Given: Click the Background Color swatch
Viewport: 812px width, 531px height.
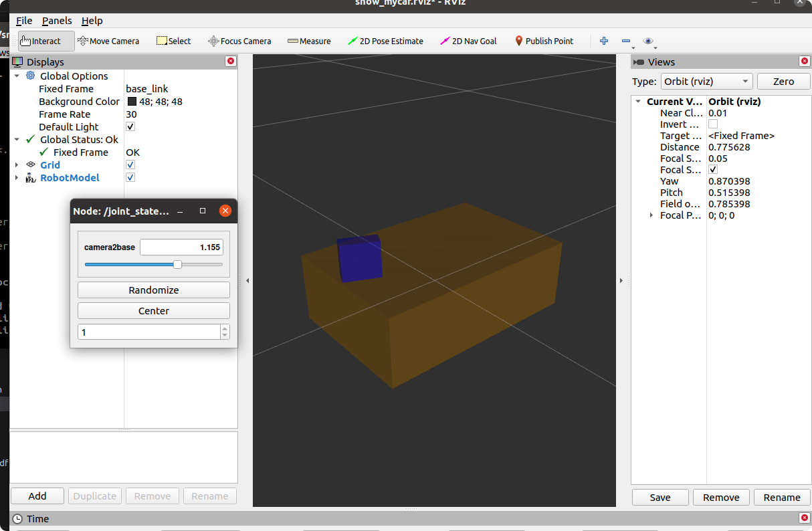Looking at the screenshot, I should (x=131, y=102).
